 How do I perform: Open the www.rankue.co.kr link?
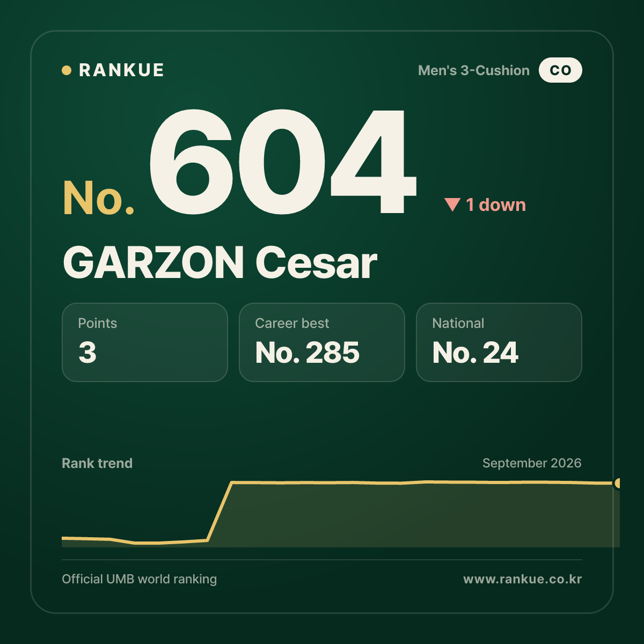523,579
